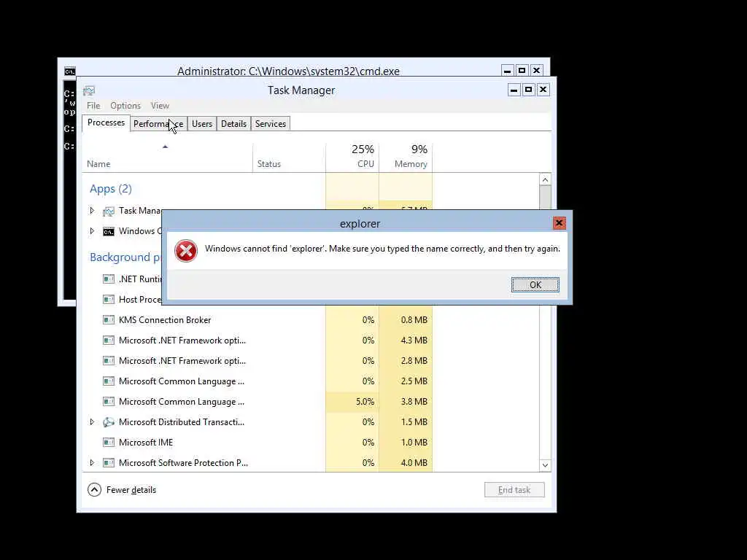Viewport: 747px width, 560px height.
Task: Open the File menu in Task Manager
Action: [x=93, y=106]
